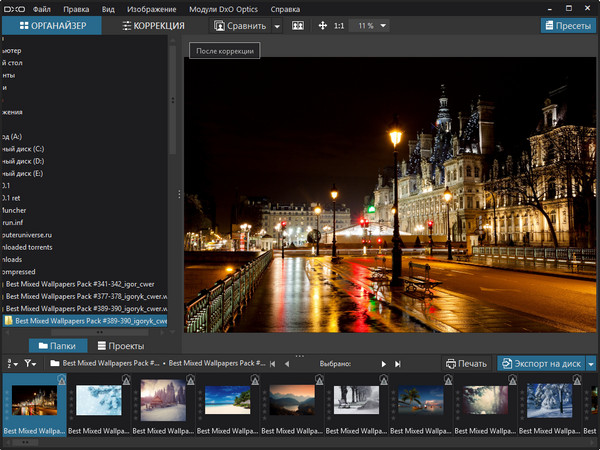Screen dimensions: 600x450
Task: Click the Печать print button
Action: [x=466, y=364]
